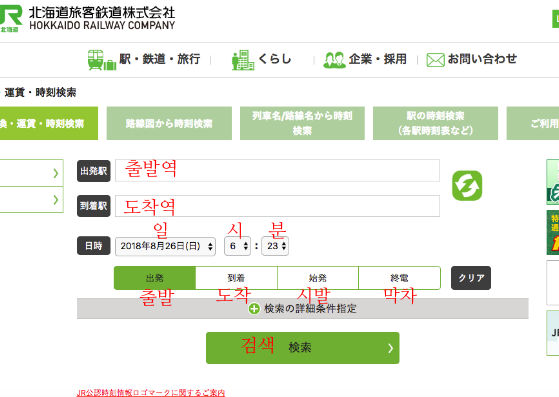The width and height of the screenshot is (559, 397).
Task: Select the 出発 departure time option
Action: [x=155, y=278]
